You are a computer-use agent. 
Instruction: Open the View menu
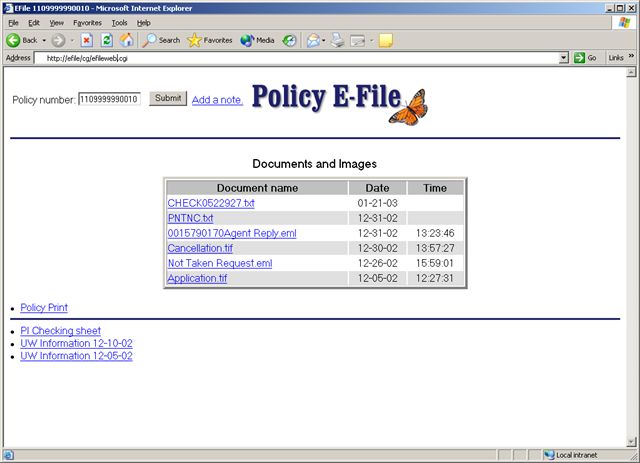[x=56, y=23]
